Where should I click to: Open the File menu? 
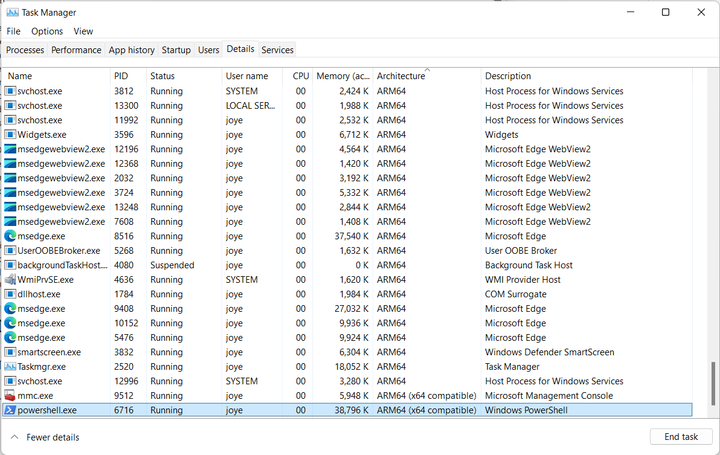point(13,31)
